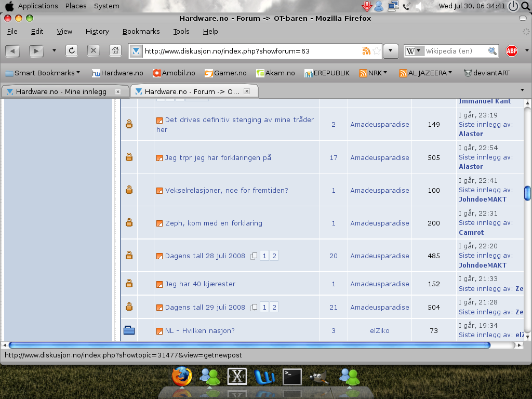Click the Stop loading X button
532x399 pixels.
(x=94, y=51)
